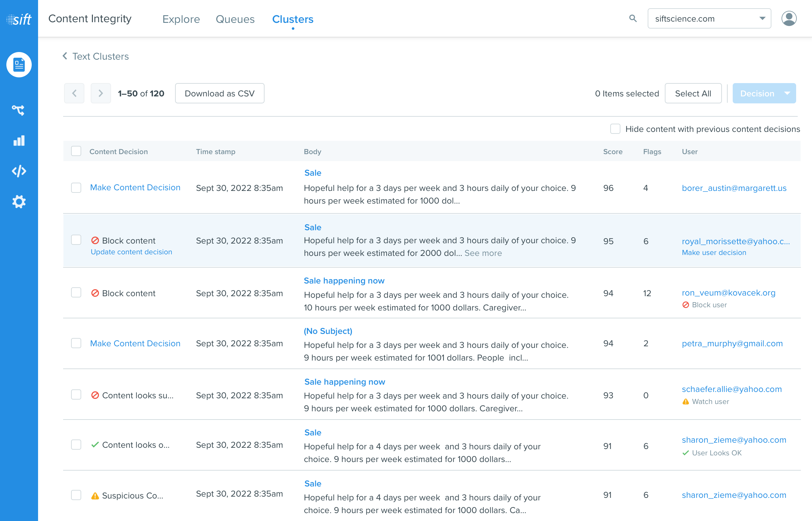This screenshot has width=812, height=521.
Task: Open the bar chart analytics icon
Action: 19,140
